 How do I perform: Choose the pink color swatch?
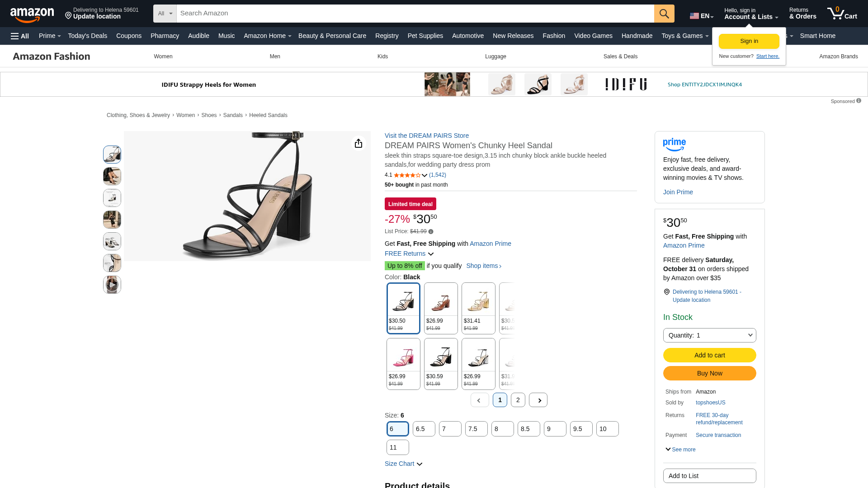[x=403, y=364]
